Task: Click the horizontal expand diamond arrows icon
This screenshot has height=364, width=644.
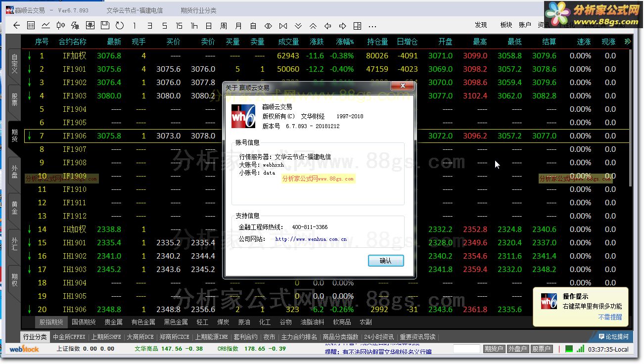Action: click(x=268, y=26)
